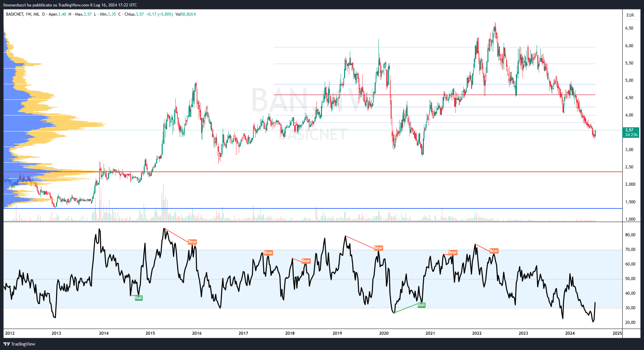
Task: Click the published-by header text with date
Action: (70, 5)
